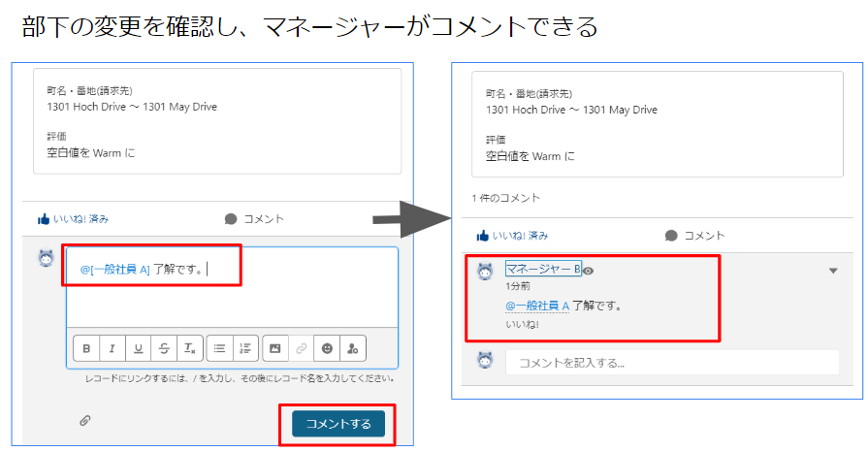Insert a numbered list
Viewport: 868px width, 452px height.
click(245, 348)
